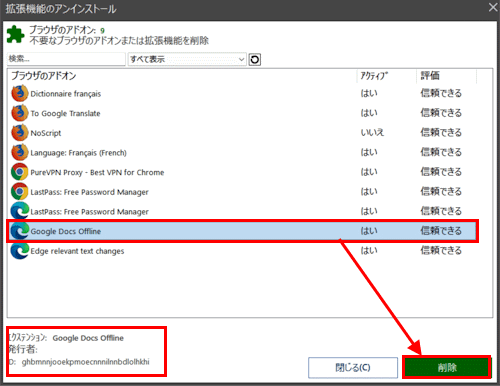Select the Dictionnaire français add-on row

click(x=243, y=93)
